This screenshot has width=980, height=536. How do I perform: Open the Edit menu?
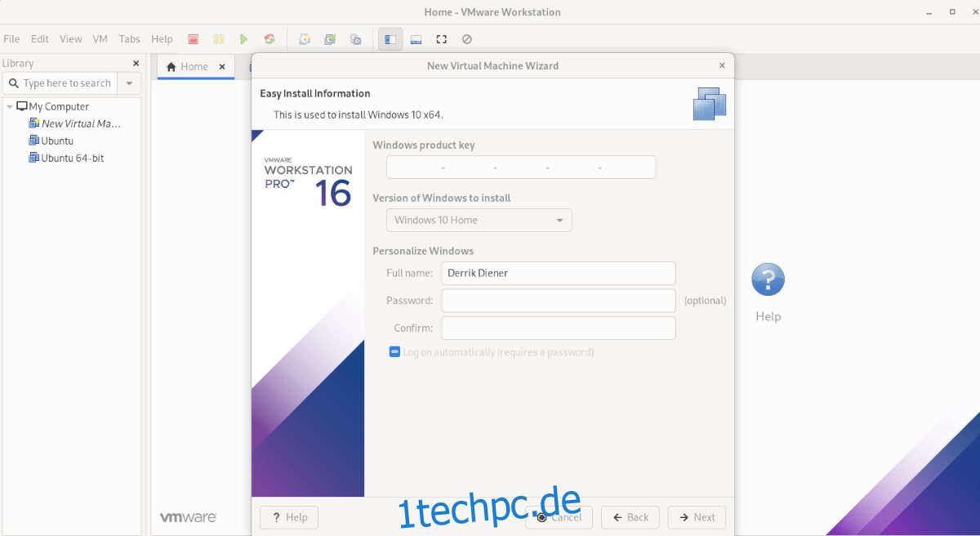pos(40,38)
